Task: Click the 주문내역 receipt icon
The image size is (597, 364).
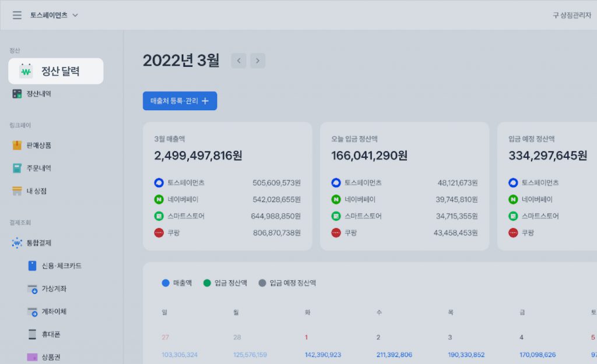Action: (17, 168)
